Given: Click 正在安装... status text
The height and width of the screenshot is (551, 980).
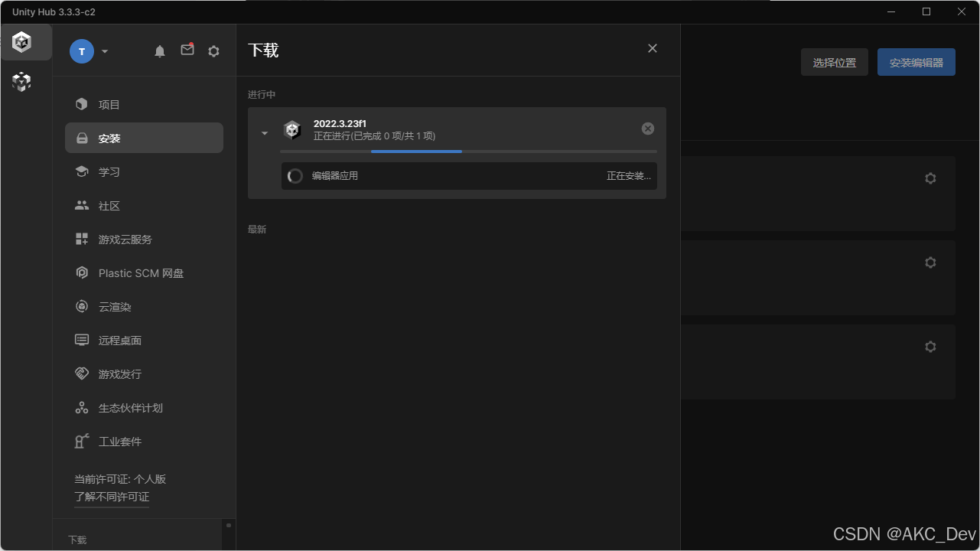Looking at the screenshot, I should tap(629, 176).
